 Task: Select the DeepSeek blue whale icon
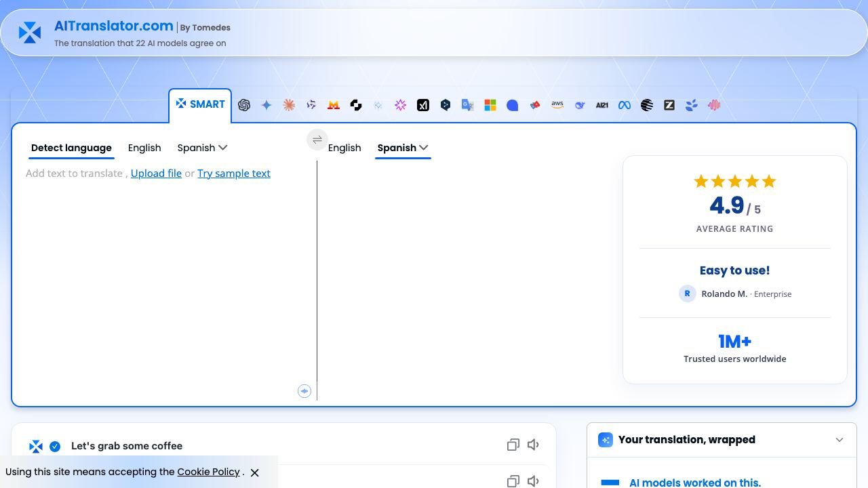pyautogui.click(x=580, y=105)
